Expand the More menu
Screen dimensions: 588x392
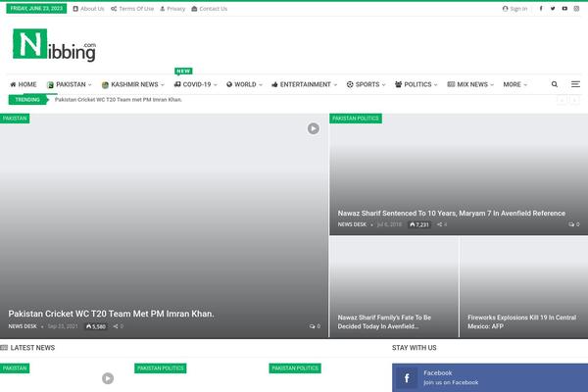[x=514, y=84]
